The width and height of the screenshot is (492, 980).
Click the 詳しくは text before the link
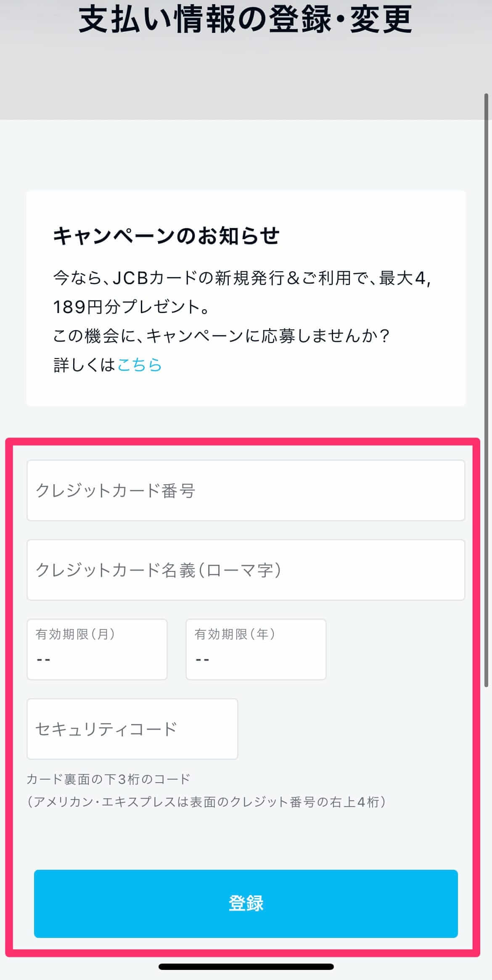(85, 364)
